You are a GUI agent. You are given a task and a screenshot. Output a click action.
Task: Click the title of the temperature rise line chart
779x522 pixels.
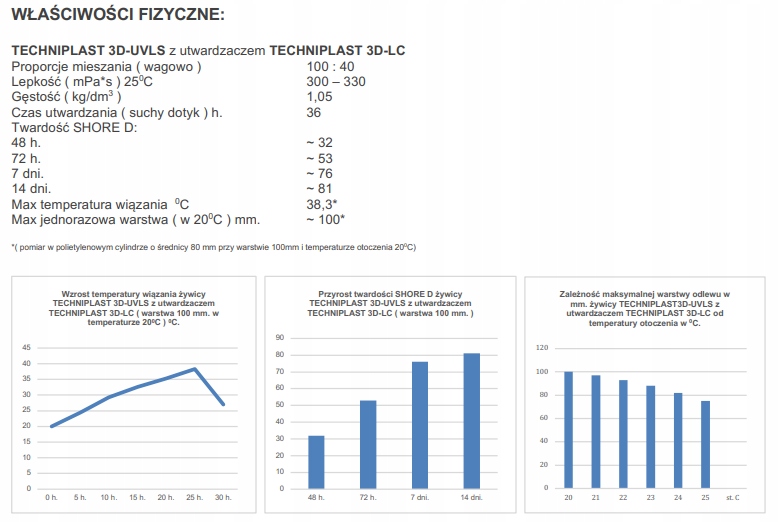click(134, 308)
